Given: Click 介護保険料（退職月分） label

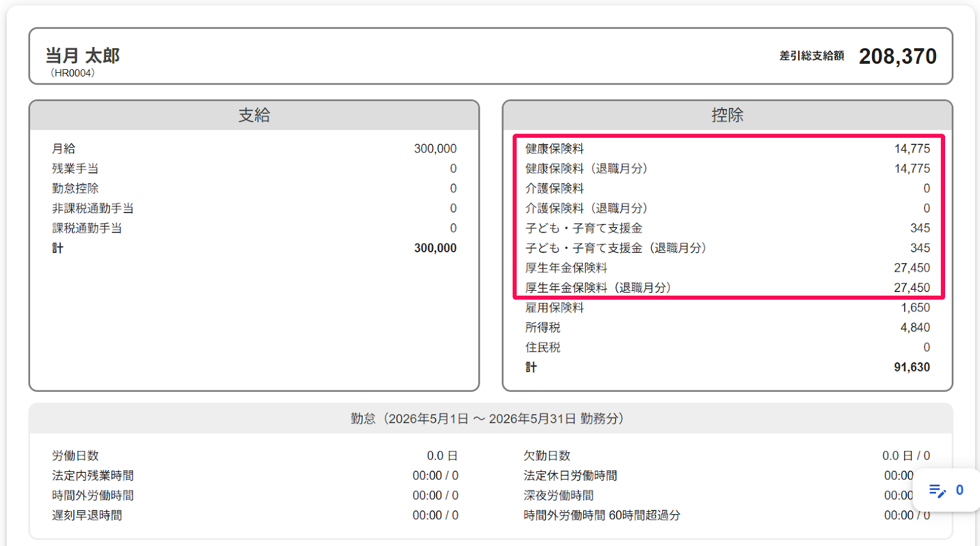Looking at the screenshot, I should click(x=586, y=208).
